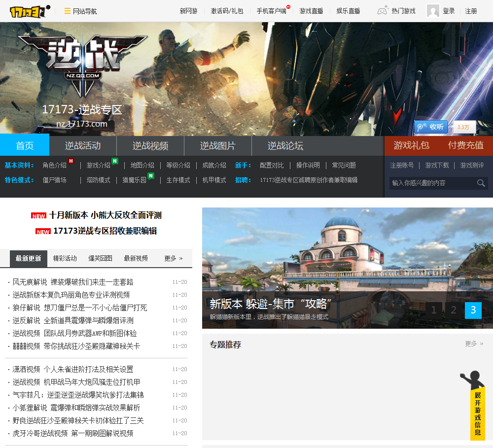
Task: Open 游戏介绍 link
Action: (99, 165)
